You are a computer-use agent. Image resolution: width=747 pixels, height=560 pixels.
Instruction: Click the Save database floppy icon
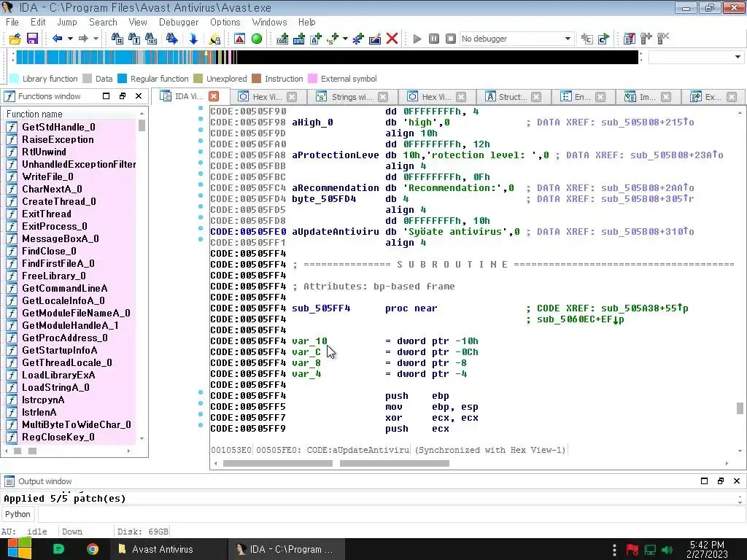coord(32,39)
